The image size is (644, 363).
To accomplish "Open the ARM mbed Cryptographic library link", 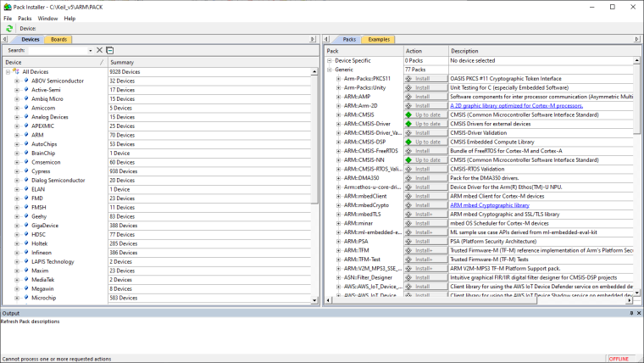I will pyautogui.click(x=490, y=205).
